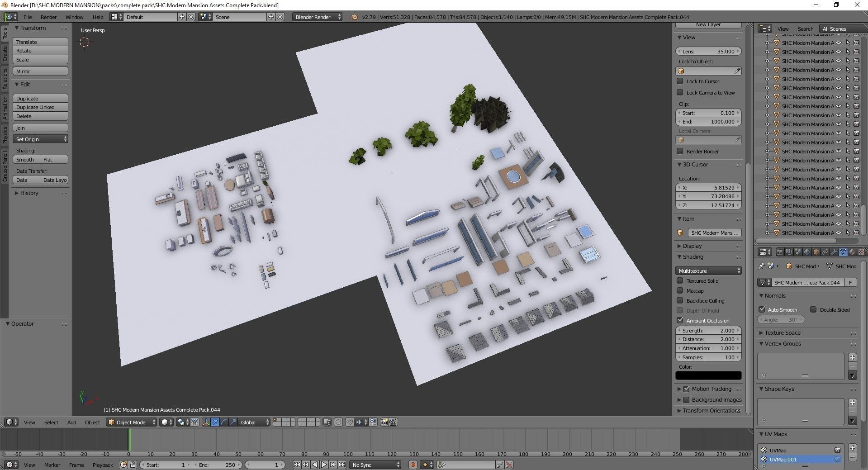Click the Mirror button
This screenshot has height=470, width=868.
point(40,71)
